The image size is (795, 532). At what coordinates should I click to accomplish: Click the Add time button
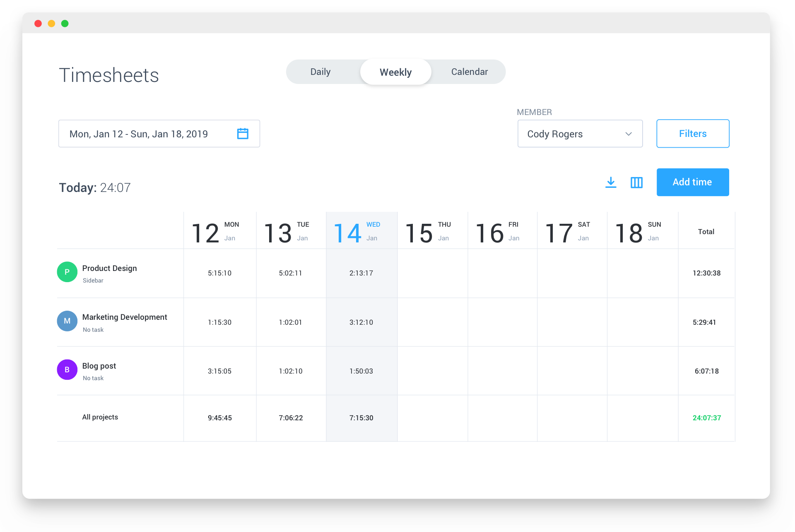pos(692,182)
